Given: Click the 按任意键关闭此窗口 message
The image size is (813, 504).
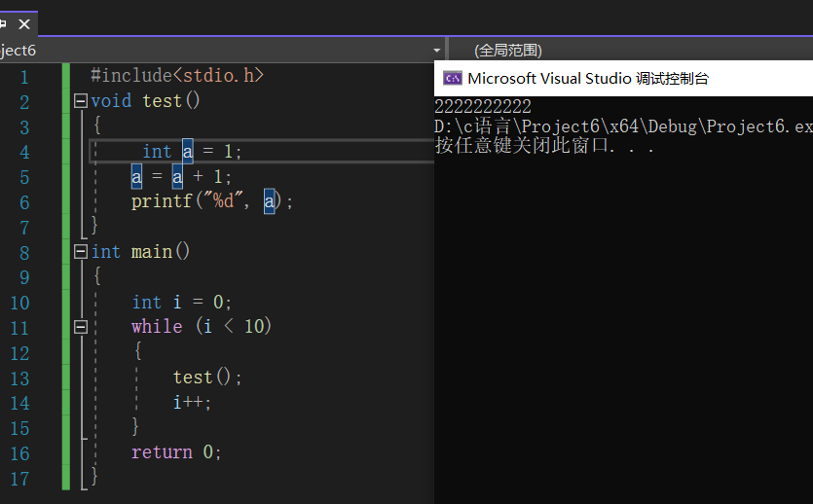Looking at the screenshot, I should click(544, 146).
